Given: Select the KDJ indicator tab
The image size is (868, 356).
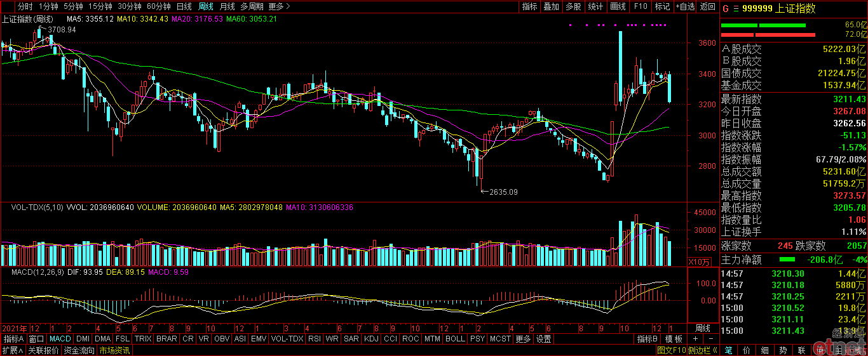Looking at the screenshot, I should 372,339.
